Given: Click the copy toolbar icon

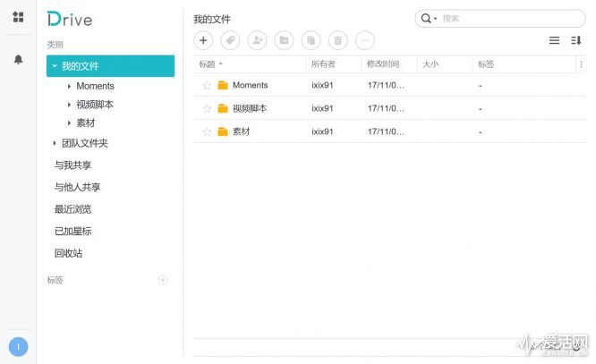Looking at the screenshot, I should [x=311, y=40].
